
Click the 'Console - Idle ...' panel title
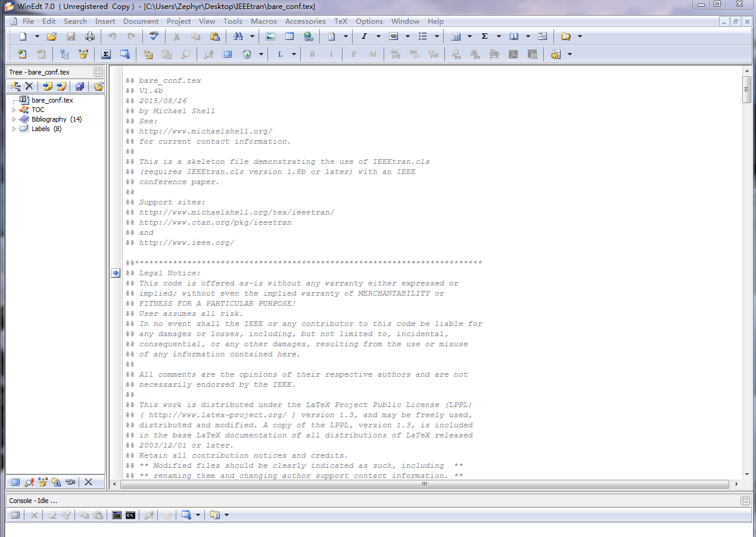33,501
